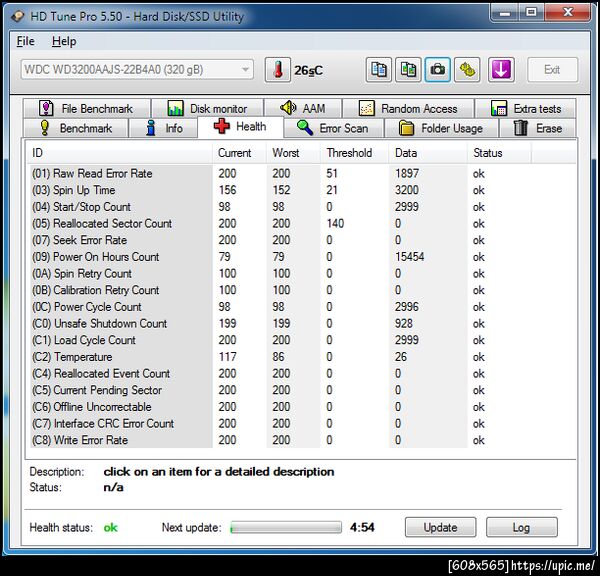
Task: Take a screenshot with the camera icon
Action: 438,70
